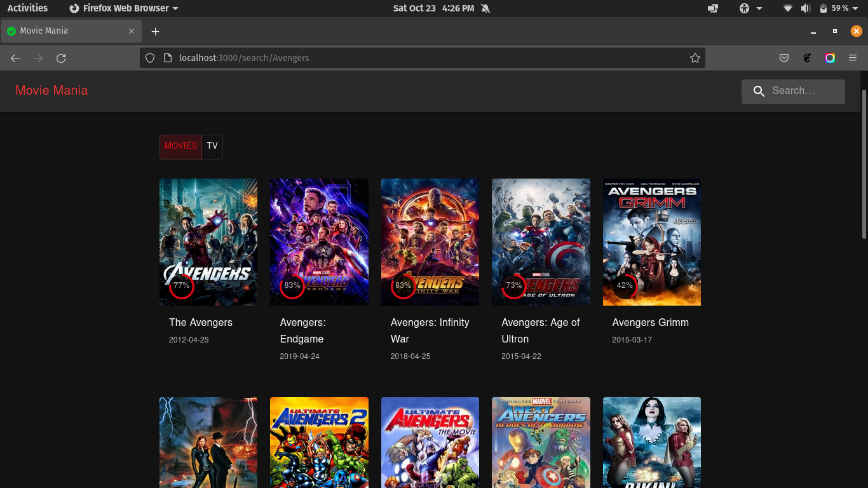Open the Pocket save icon
Image resolution: width=868 pixels, height=488 pixels.
tap(784, 58)
